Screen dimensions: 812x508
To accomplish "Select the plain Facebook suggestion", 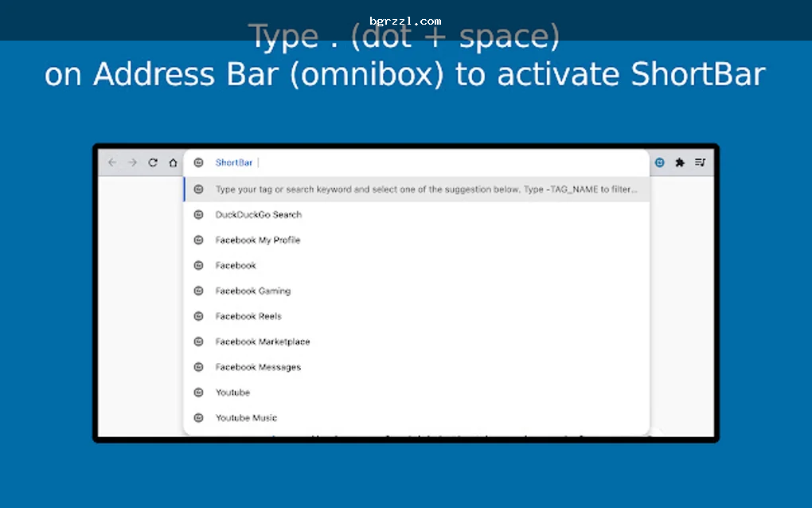I will point(417,265).
